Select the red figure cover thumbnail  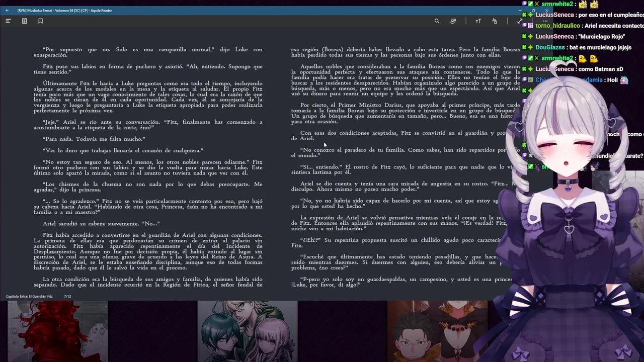click(57, 331)
